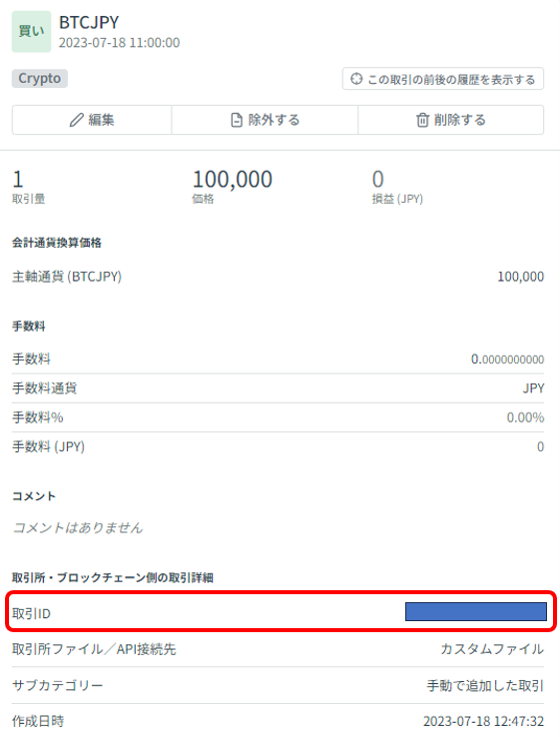The width and height of the screenshot is (560, 737).
Task: Click the blue masked 取引ID value
Action: pyautogui.click(x=476, y=611)
